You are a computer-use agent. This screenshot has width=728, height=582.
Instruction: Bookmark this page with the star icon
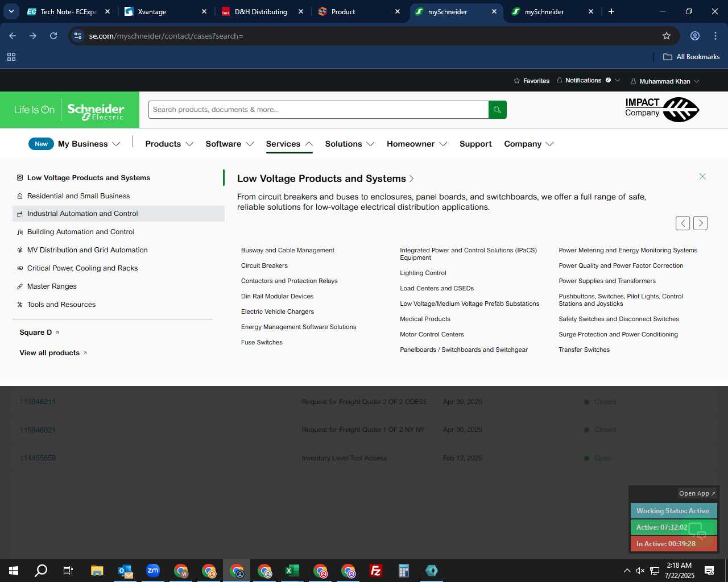pos(667,36)
